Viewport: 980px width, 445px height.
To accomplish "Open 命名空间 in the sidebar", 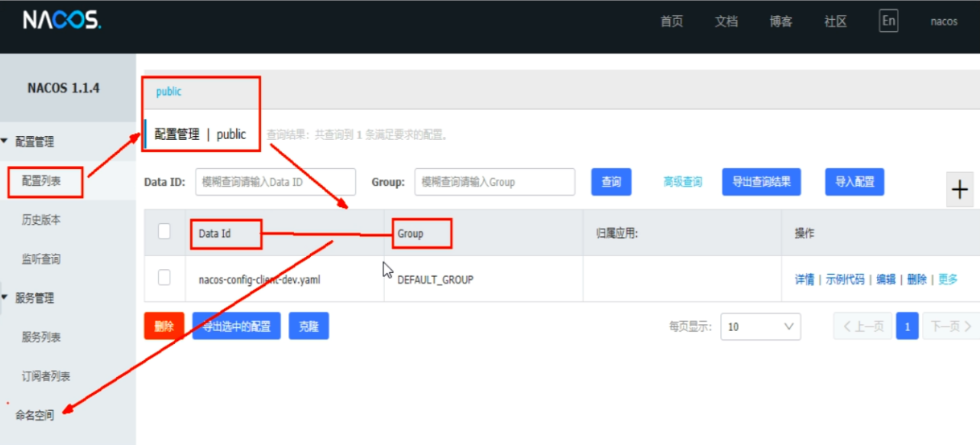I will (x=35, y=415).
